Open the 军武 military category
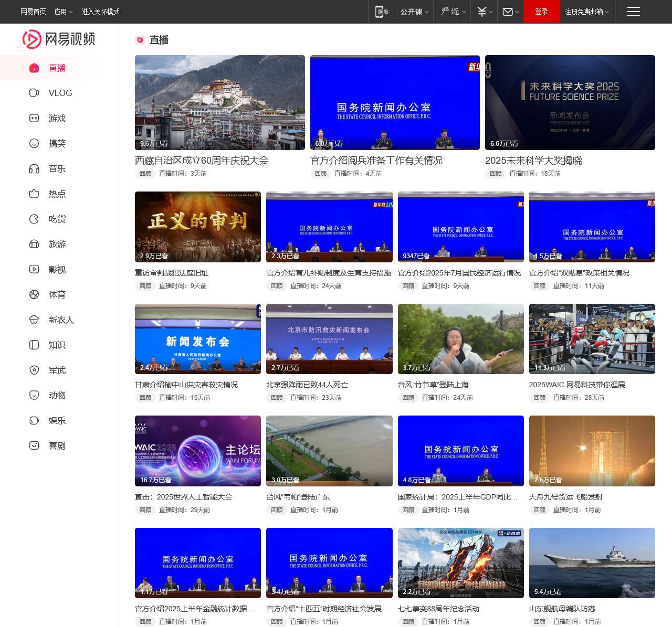The height and width of the screenshot is (627, 672). pyautogui.click(x=57, y=370)
